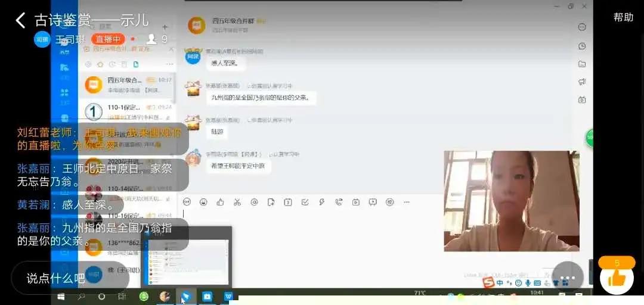The image size is (644, 305).
Task: Select the 110-1保定 conversation with 09:24
Action: (x=128, y=111)
